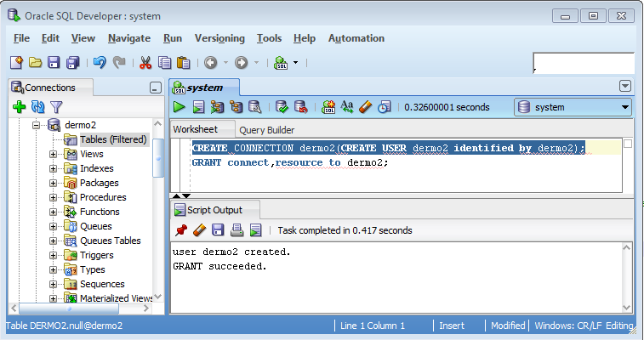Open the editor tab list dropdown
The image size is (644, 340).
tap(625, 86)
